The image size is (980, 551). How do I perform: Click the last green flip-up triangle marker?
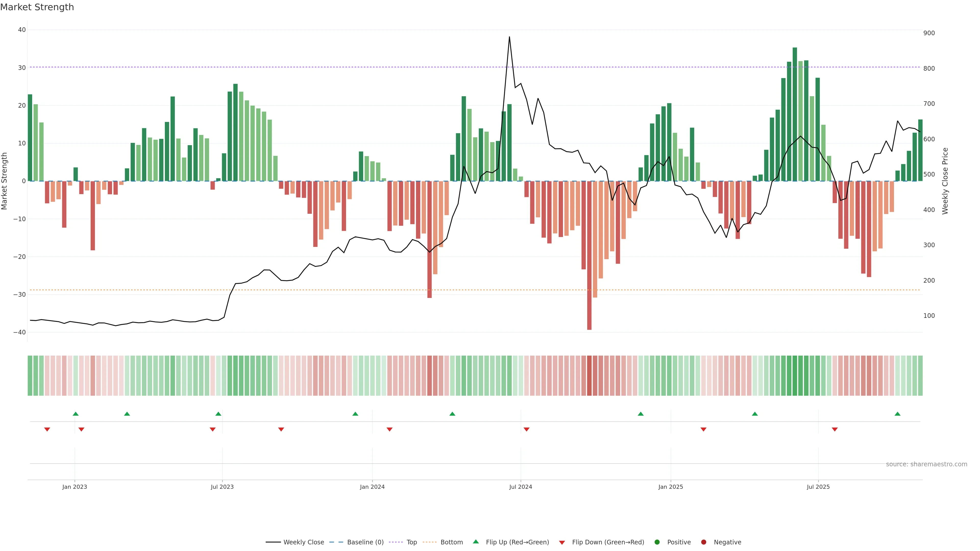click(x=898, y=414)
